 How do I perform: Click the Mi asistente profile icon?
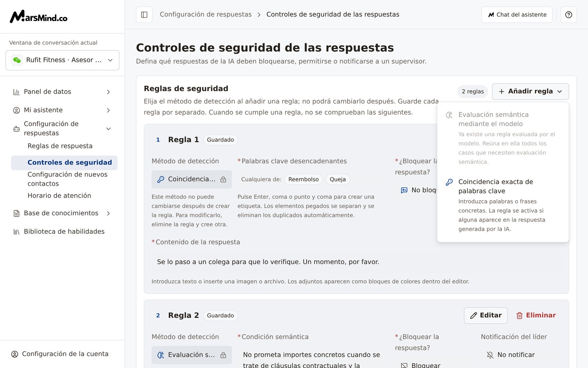click(17, 110)
